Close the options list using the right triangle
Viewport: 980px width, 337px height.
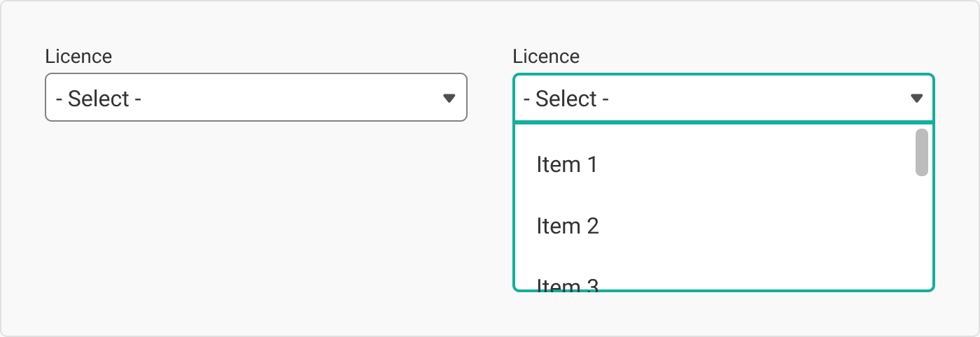tap(916, 98)
